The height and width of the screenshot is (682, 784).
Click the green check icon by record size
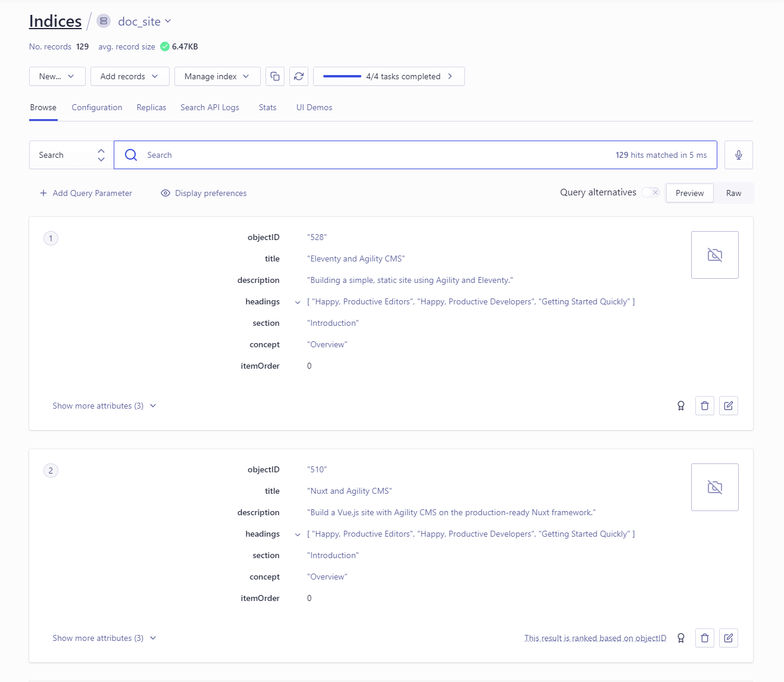165,46
